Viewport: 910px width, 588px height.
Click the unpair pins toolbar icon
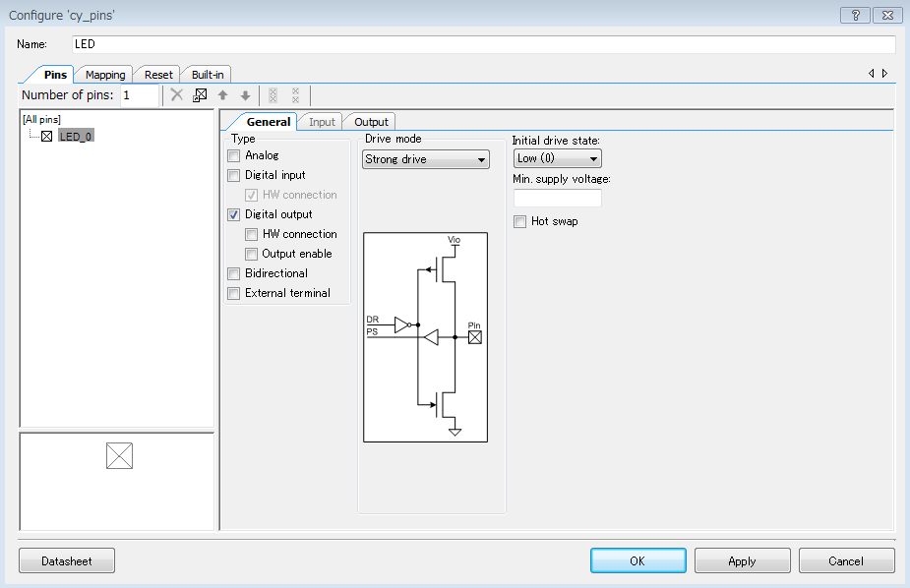coord(295,95)
